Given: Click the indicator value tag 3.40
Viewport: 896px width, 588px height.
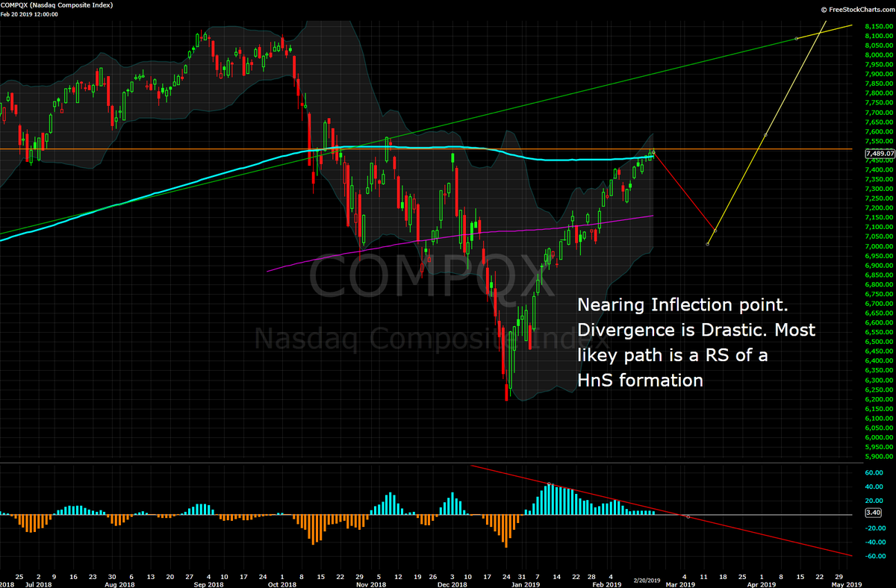Looking at the screenshot, I should pos(872,513).
